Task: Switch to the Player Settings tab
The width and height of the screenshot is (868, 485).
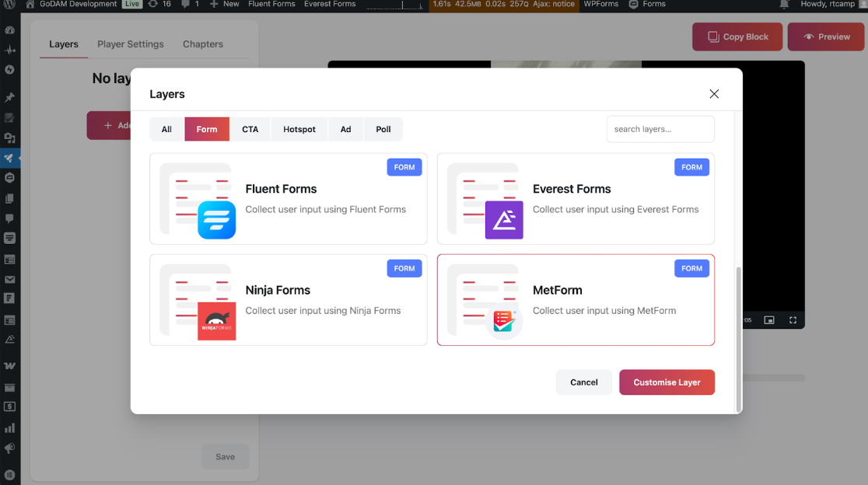Action: [130, 44]
